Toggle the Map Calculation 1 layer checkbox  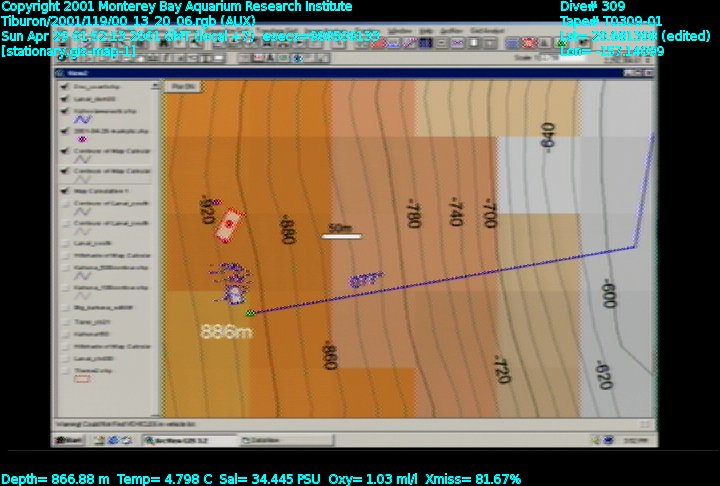tap(66, 190)
